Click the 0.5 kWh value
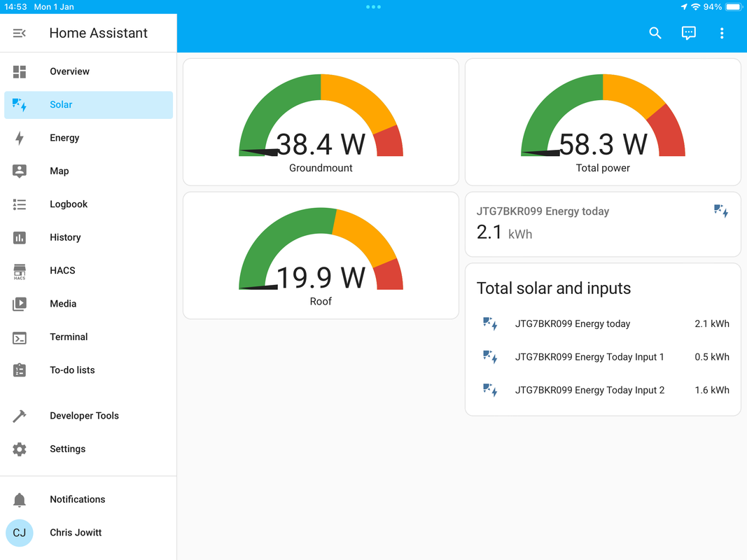The height and width of the screenshot is (560, 747). coord(712,357)
